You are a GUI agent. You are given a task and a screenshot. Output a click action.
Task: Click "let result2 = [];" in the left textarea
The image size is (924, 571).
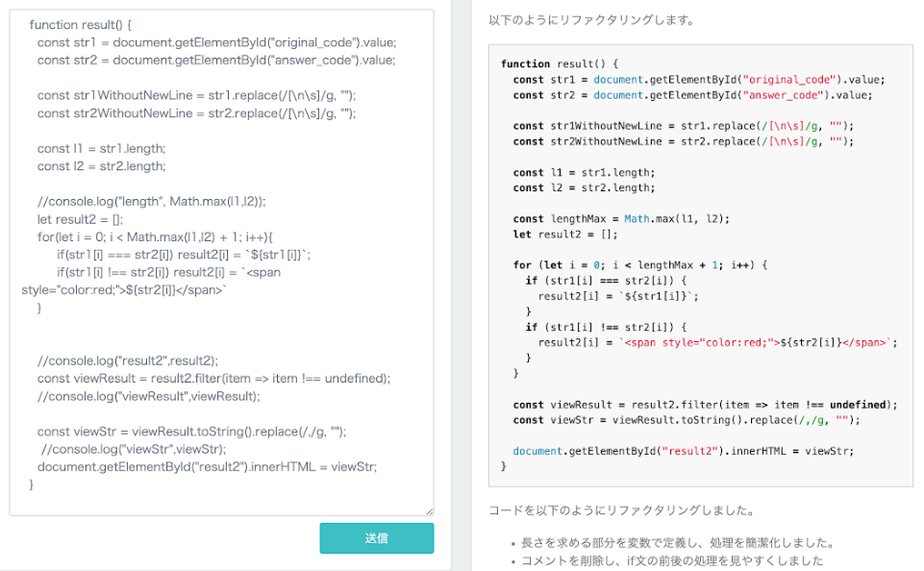coord(81,219)
